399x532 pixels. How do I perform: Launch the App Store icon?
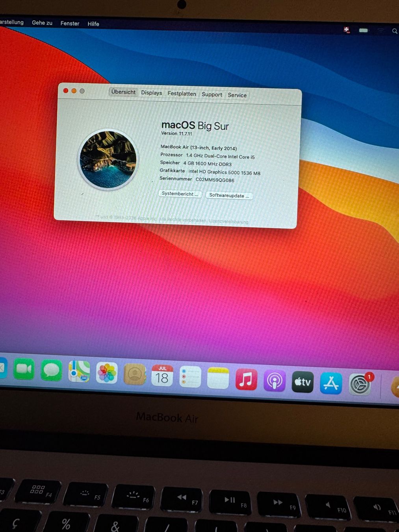[x=331, y=383]
